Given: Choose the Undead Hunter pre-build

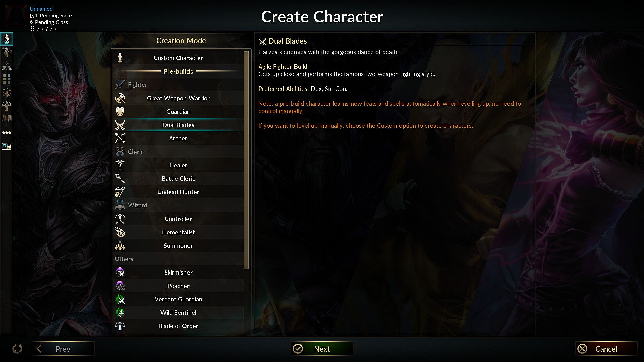Looking at the screenshot, I should coord(178,192).
